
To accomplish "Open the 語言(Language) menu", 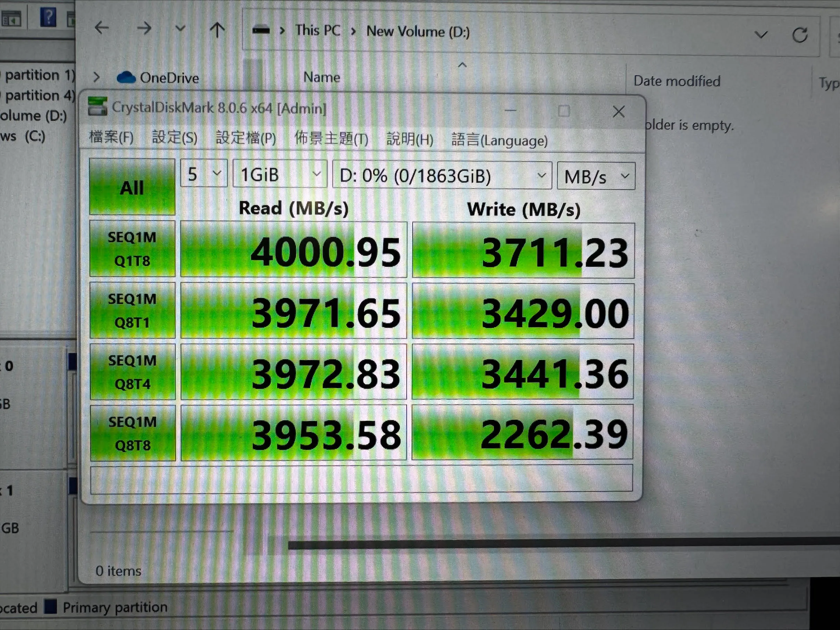I will point(499,140).
